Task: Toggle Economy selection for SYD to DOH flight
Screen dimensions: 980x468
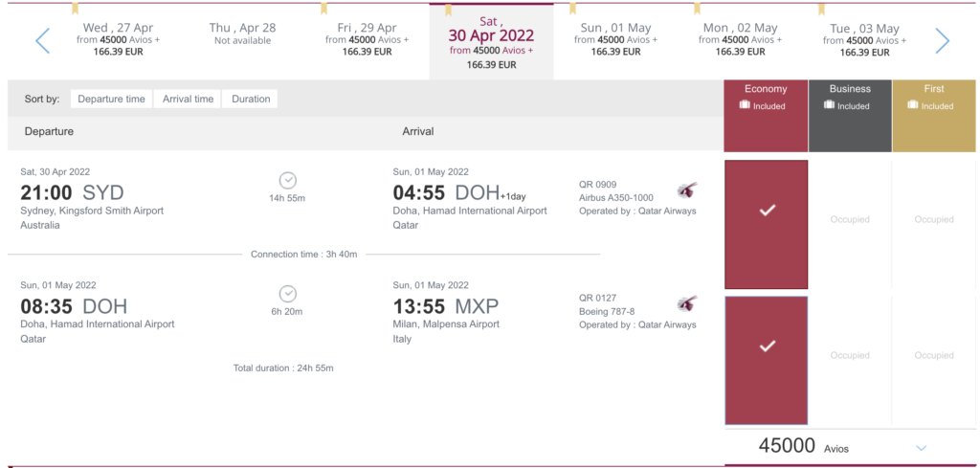Action: [767, 224]
